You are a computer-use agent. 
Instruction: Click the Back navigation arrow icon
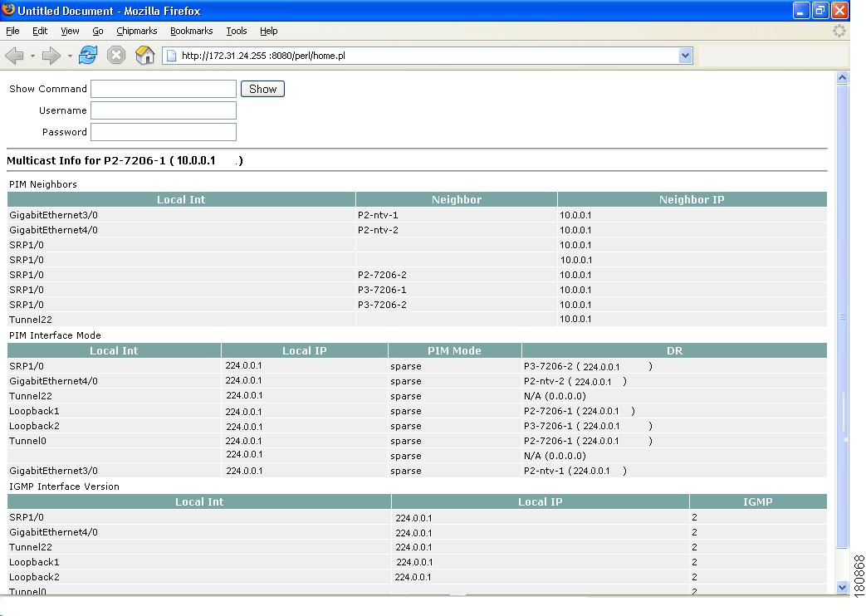pyautogui.click(x=15, y=55)
